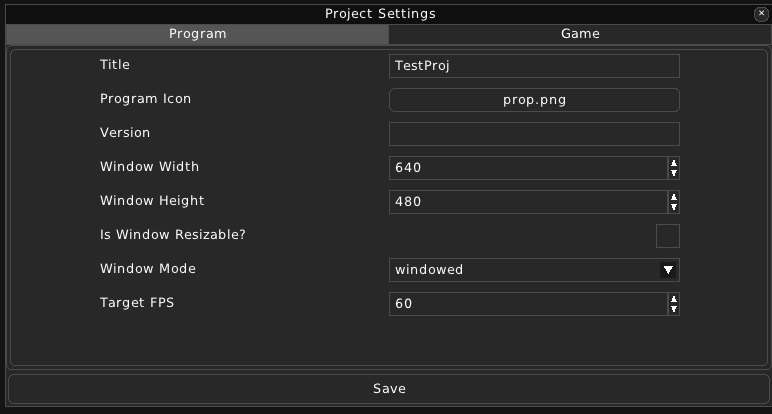Click the Is Window Resizable label
This screenshot has width=772, height=414.
pyautogui.click(x=173, y=235)
